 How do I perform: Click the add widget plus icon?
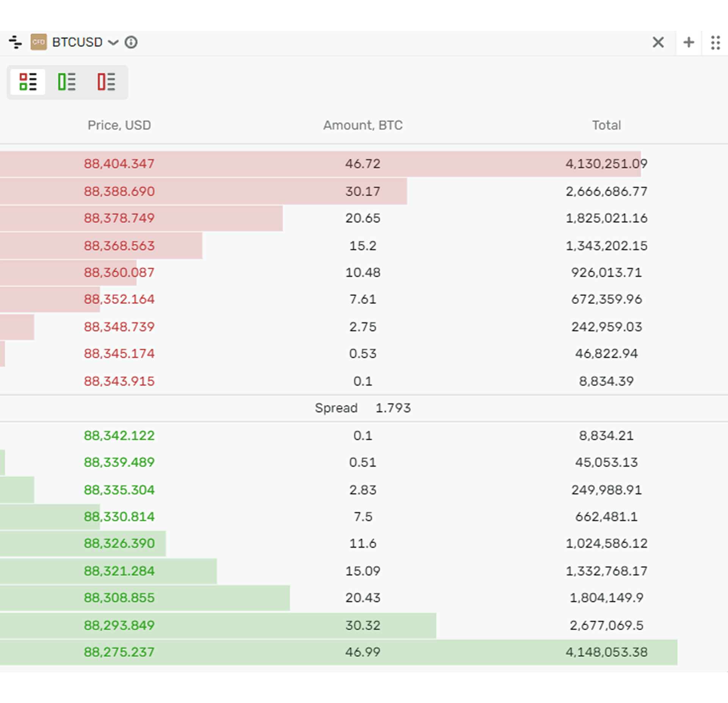pyautogui.click(x=688, y=42)
